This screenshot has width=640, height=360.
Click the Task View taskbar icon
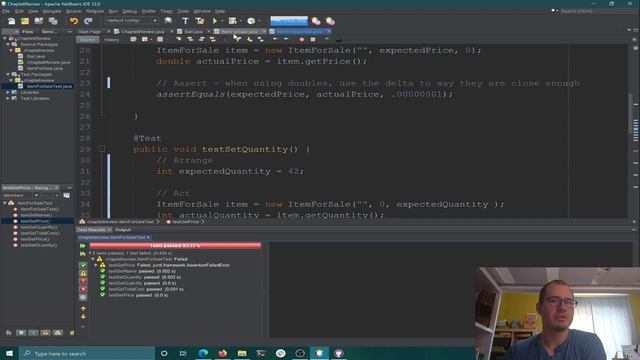(x=183, y=353)
